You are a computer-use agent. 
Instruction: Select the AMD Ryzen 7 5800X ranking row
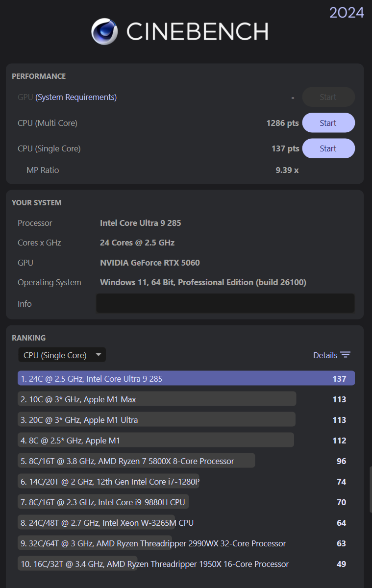tap(136, 461)
